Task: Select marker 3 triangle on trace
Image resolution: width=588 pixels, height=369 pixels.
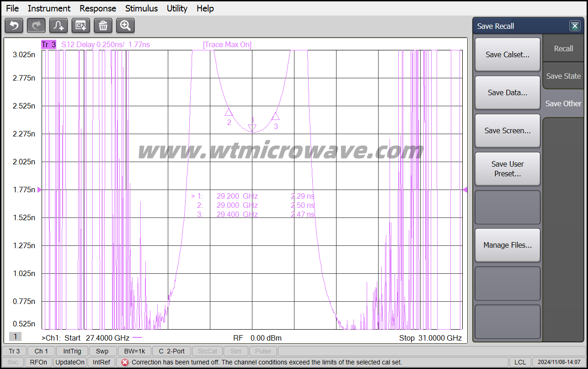Action: click(275, 116)
